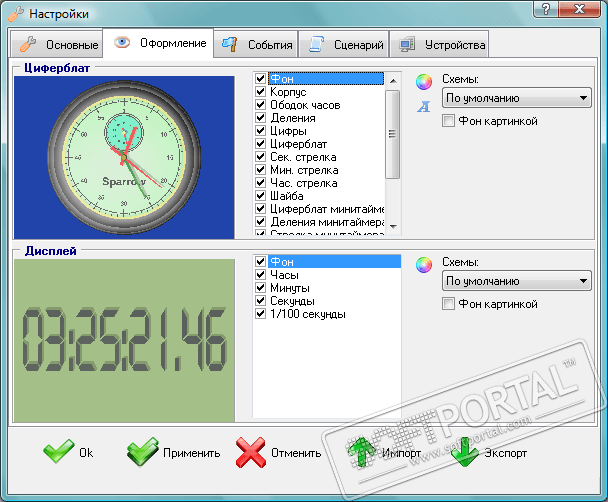This screenshot has height=502, width=608.
Task: Click the Экспорт button
Action: click(489, 452)
